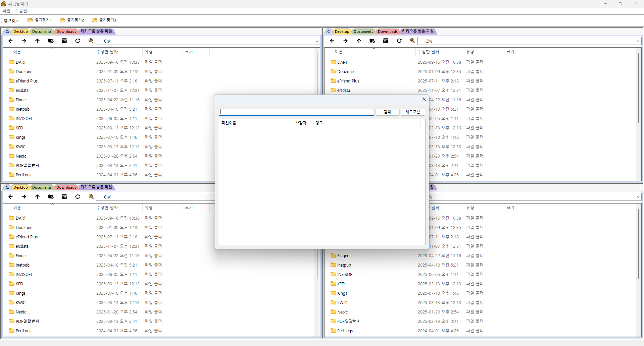The width and height of the screenshot is (644, 346).
Task: Click the grid view icon in the top-right pane
Action: 386,41
